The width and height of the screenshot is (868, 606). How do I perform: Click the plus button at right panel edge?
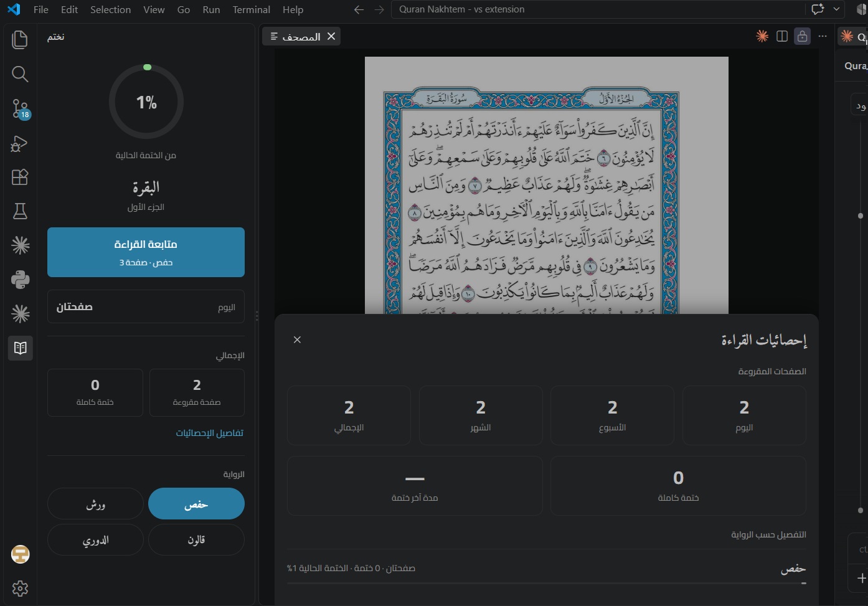click(862, 579)
